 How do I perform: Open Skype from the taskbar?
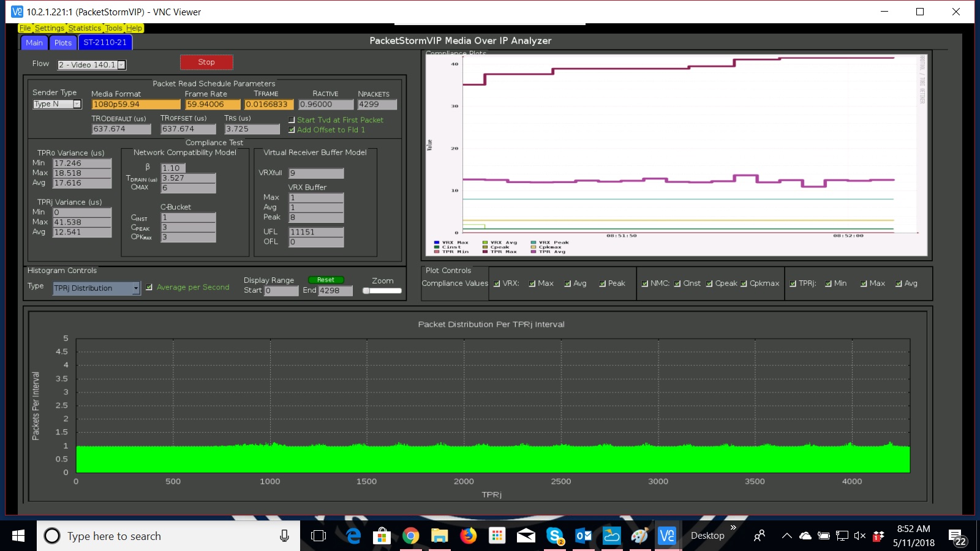pos(555,536)
